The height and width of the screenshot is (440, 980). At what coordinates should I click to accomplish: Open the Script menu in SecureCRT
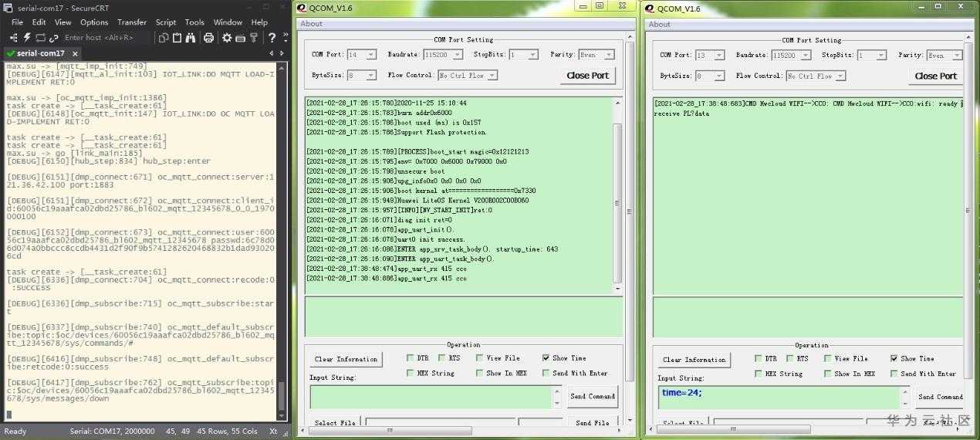[166, 22]
